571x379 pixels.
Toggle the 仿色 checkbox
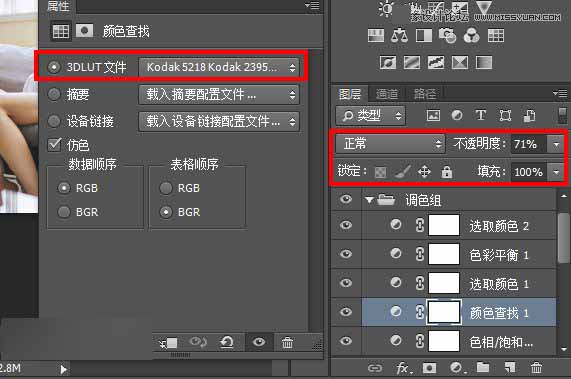tap(54, 145)
